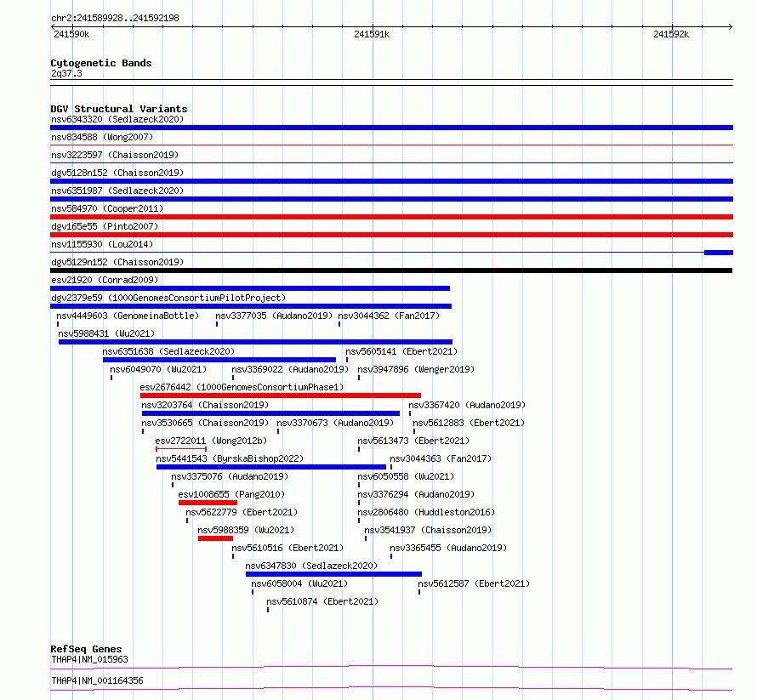This screenshot has height=700, width=757.
Task: Select the nsv6351987 (Sedlazeck2020) label
Action: tap(117, 191)
